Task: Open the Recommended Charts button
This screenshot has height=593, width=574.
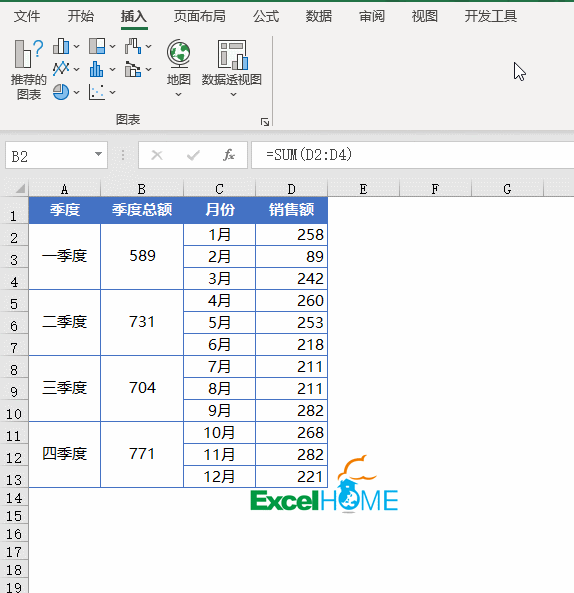Action: point(28,70)
